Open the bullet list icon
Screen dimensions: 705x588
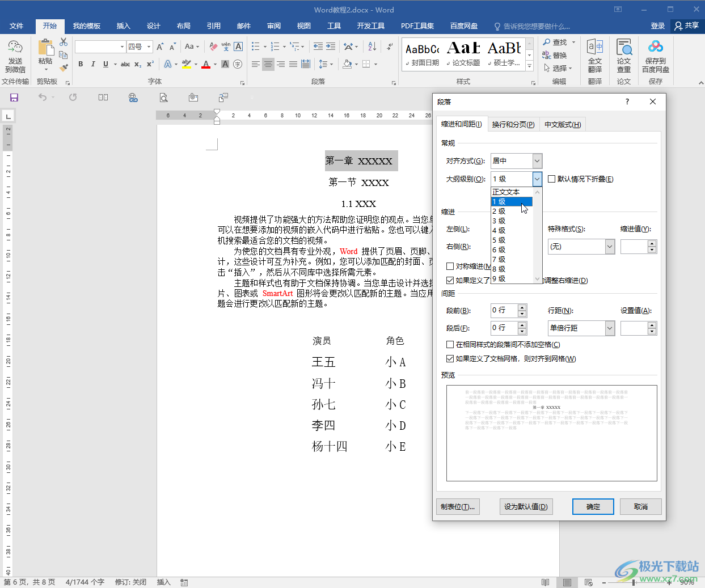point(256,46)
